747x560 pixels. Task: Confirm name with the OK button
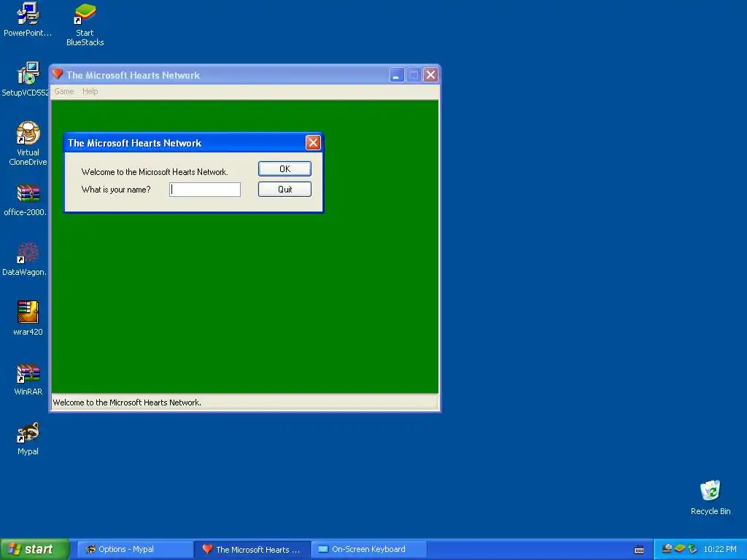(x=285, y=168)
